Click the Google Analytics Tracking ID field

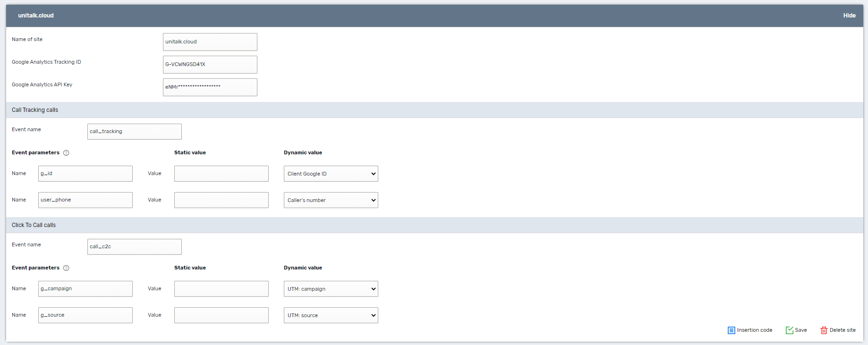click(x=210, y=65)
